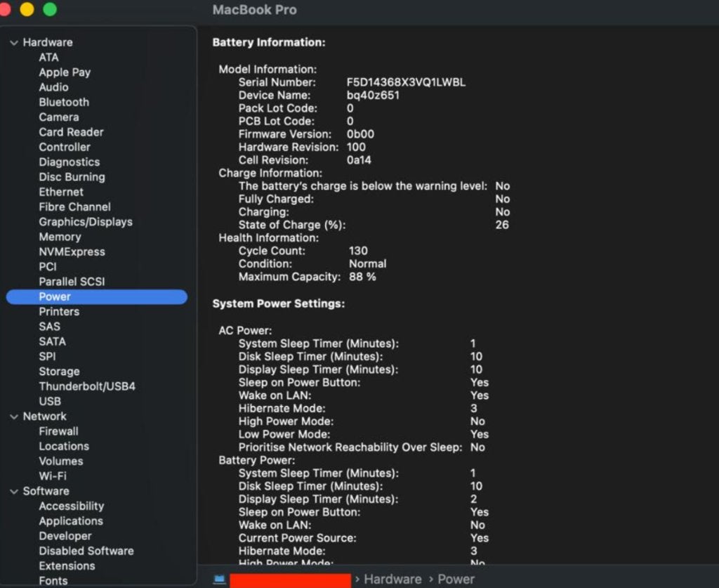Select Disc Burning in the sidebar

tap(72, 177)
